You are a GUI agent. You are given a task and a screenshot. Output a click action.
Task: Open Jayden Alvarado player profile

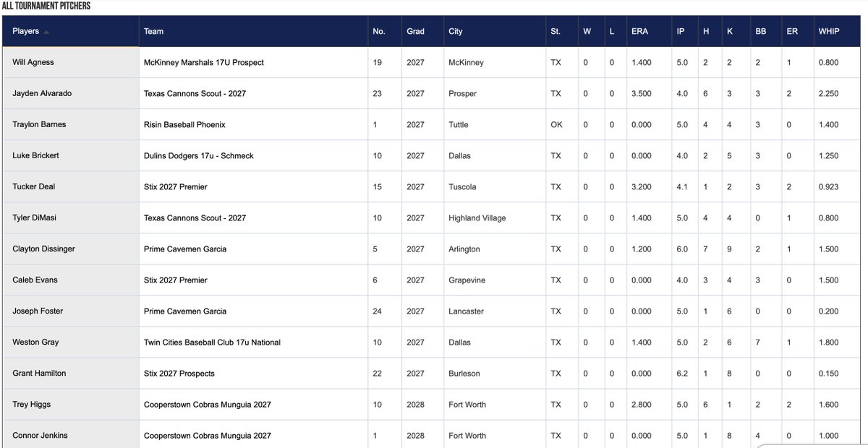tap(42, 94)
